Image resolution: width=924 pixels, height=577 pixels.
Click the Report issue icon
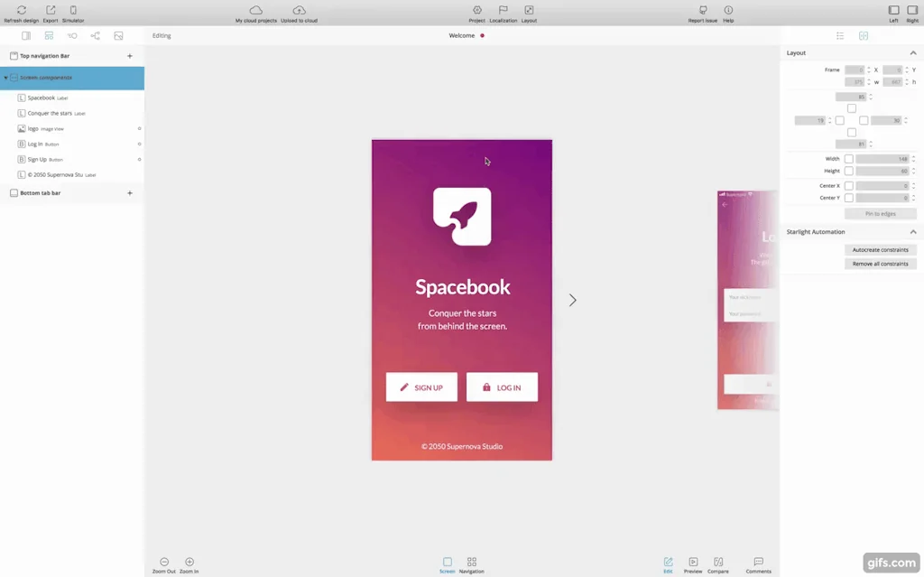[x=703, y=10]
